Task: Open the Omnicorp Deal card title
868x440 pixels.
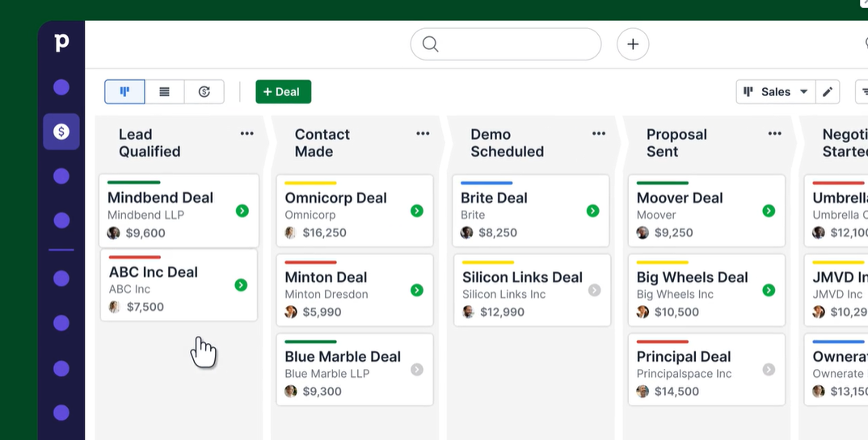Action: pyautogui.click(x=335, y=198)
